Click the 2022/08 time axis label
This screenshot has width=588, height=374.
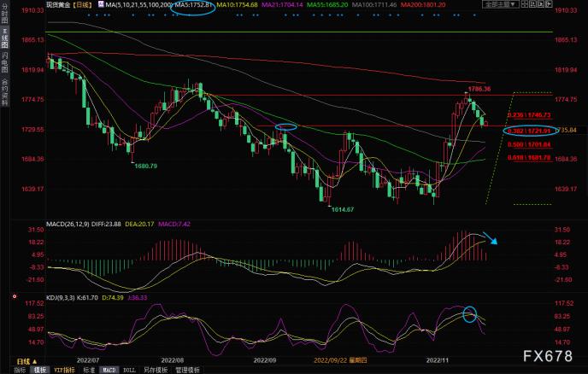click(x=173, y=360)
